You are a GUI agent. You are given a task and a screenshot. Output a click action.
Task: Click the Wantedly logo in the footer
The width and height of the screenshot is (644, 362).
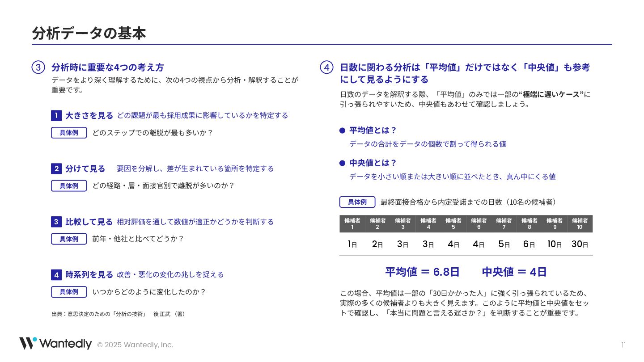[55, 344]
